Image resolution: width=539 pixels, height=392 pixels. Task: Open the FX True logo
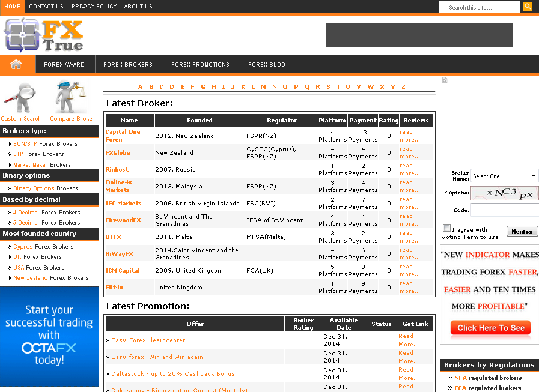(43, 35)
